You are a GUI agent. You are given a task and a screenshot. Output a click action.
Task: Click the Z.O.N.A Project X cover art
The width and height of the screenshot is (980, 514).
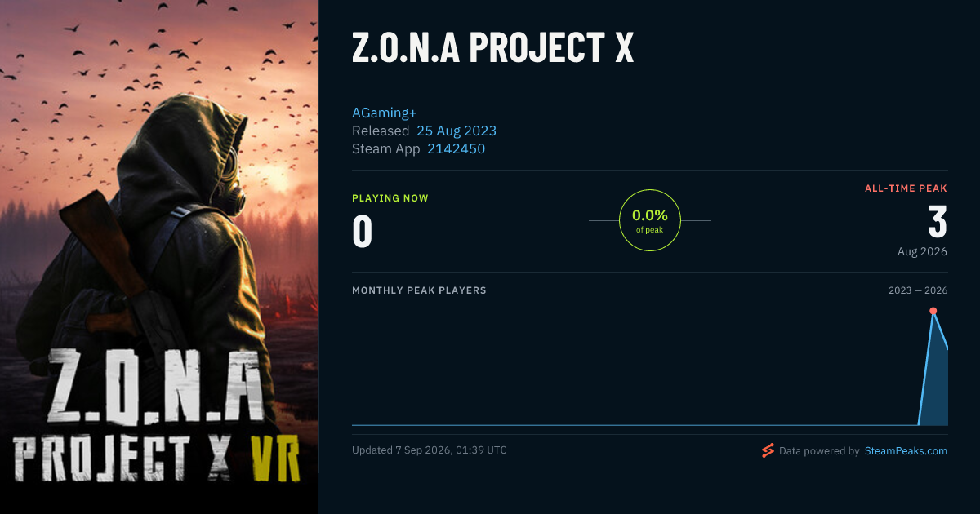click(x=159, y=257)
